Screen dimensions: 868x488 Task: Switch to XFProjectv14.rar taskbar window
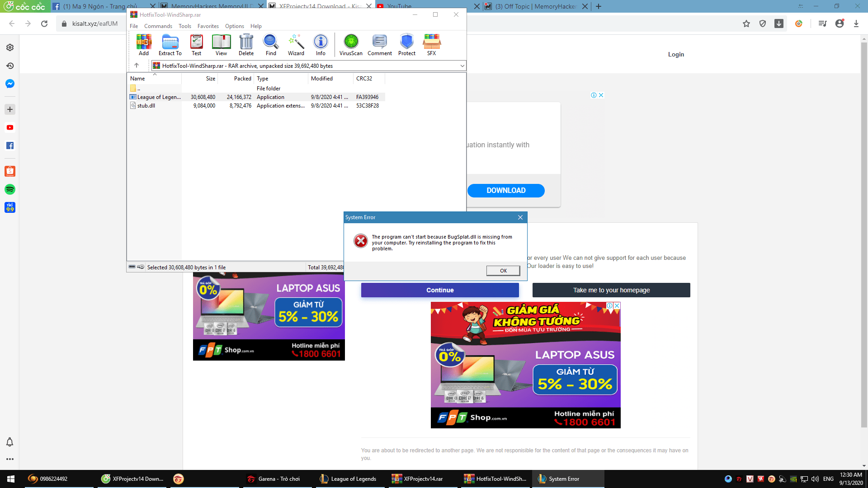pos(422,479)
